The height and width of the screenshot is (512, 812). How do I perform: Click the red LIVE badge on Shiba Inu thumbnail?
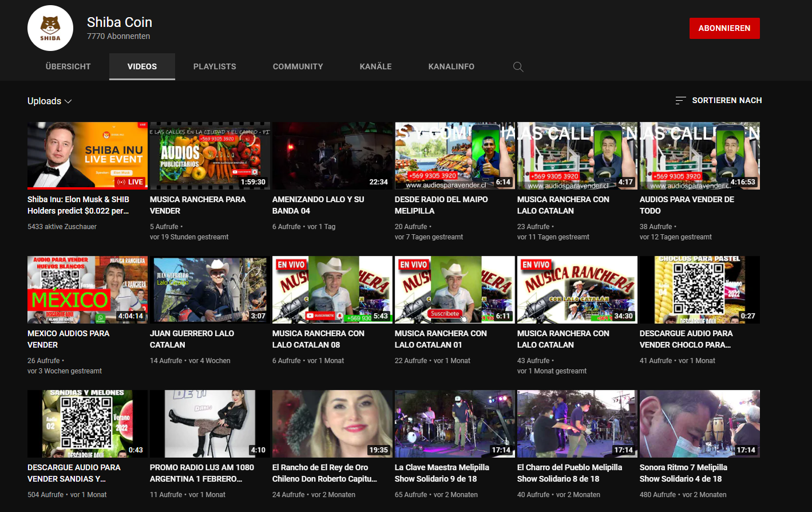(x=130, y=182)
